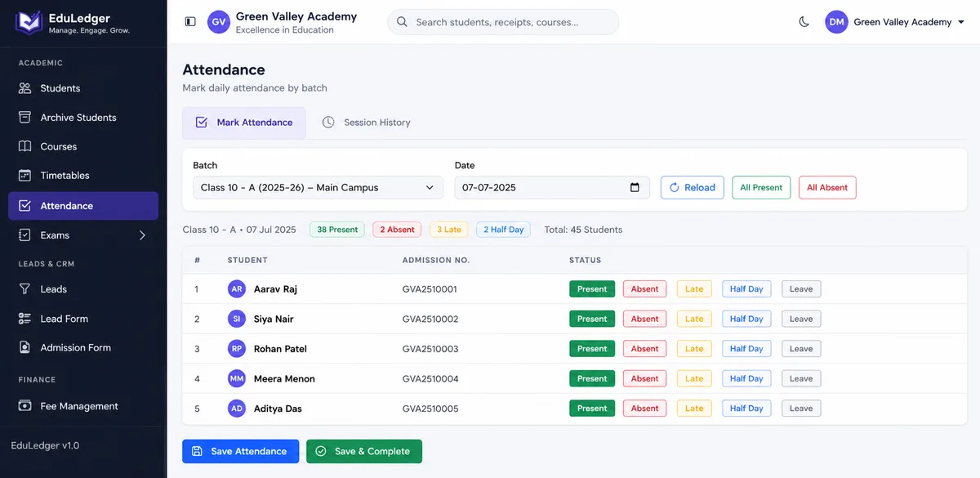Focus the search students, receipts, courses field

coord(503,22)
